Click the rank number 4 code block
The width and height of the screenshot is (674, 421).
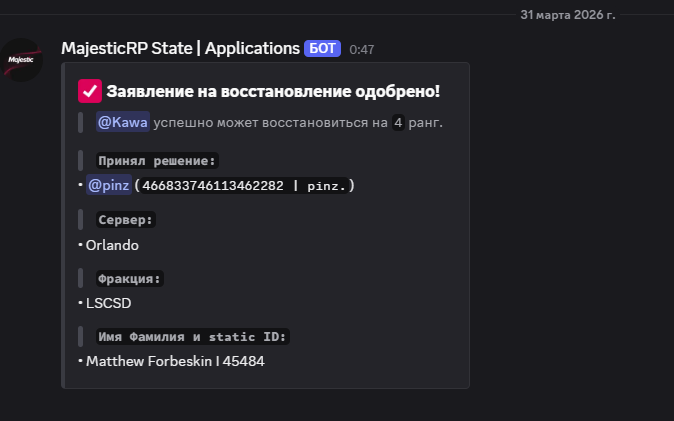398,123
